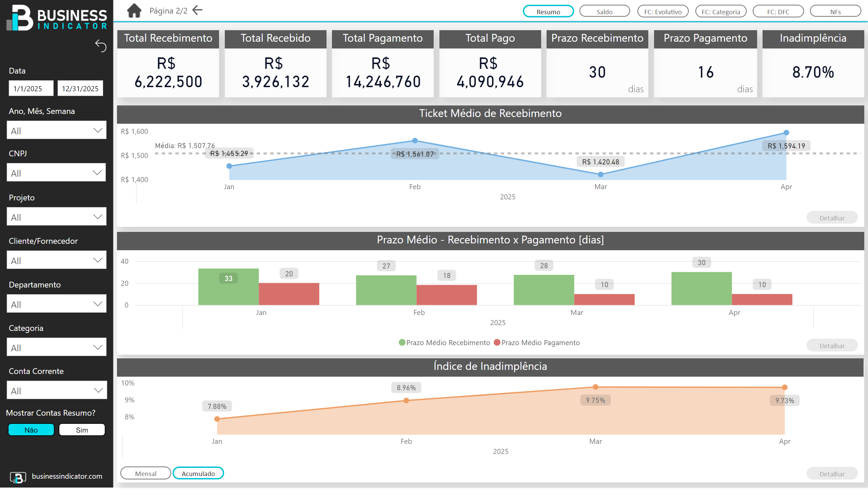Click the back arrow next to Página 2/2
Image resolution: width=868 pixels, height=495 pixels.
tap(197, 10)
